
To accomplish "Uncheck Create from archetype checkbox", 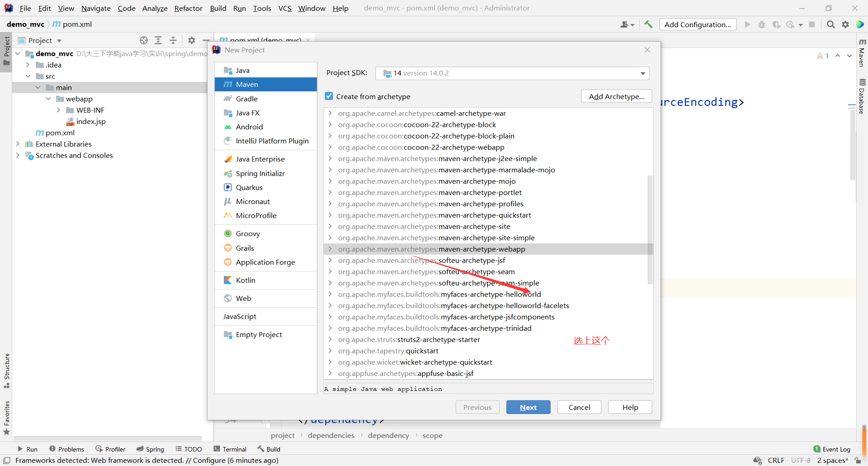I will click(x=329, y=96).
